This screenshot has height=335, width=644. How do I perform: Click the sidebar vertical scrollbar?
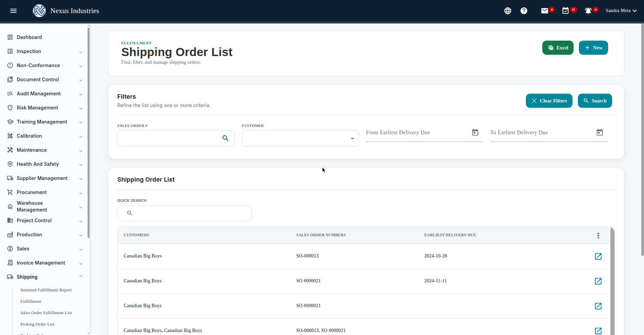[x=89, y=133]
